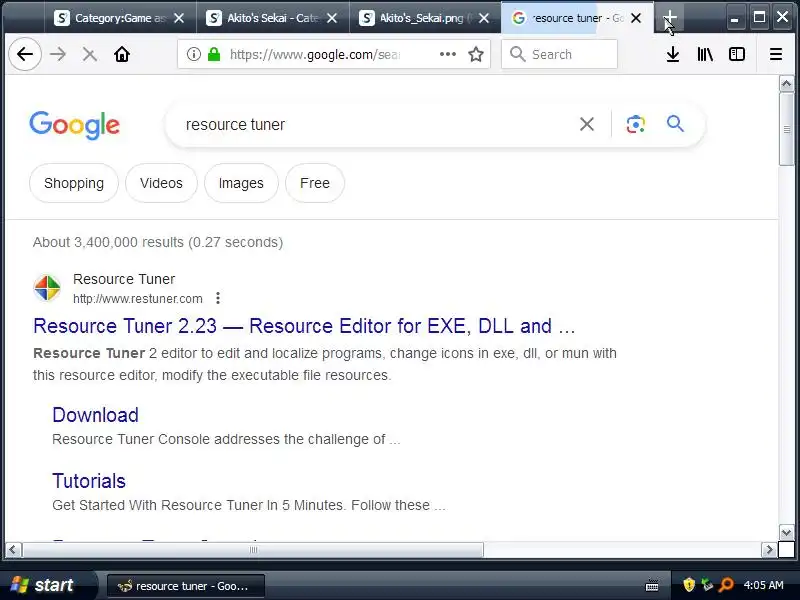Select resource tuner taskbar button
Viewport: 800px width, 600px height.
(186, 586)
